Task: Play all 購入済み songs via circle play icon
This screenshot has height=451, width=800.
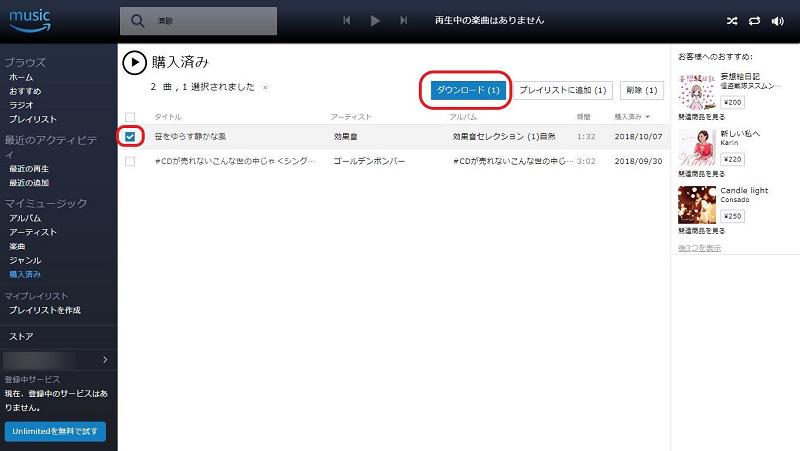Action: coord(134,62)
